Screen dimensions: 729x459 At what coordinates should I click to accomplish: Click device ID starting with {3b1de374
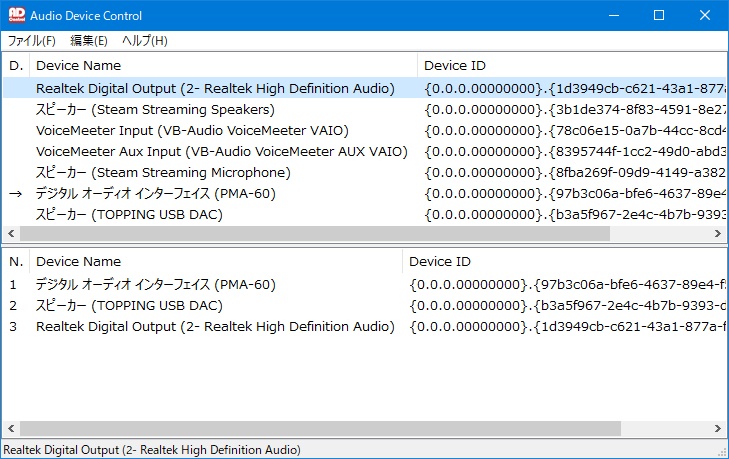[x=575, y=110]
